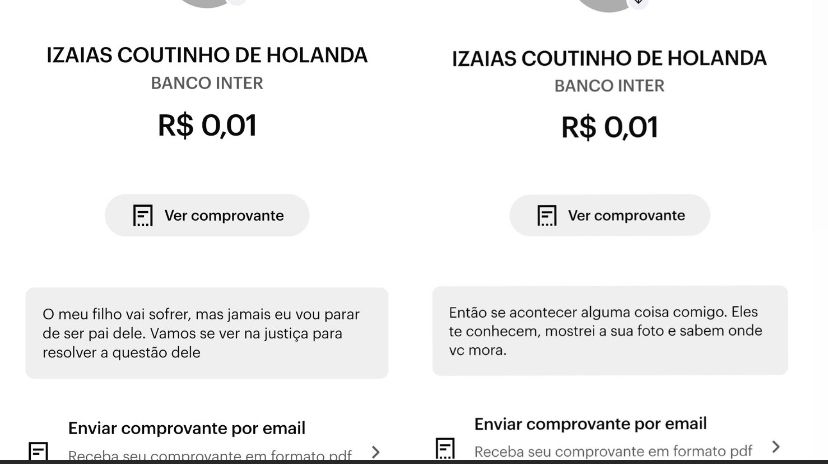
Task: Click receipt icon in left Ver comprovante button
Action: click(143, 216)
